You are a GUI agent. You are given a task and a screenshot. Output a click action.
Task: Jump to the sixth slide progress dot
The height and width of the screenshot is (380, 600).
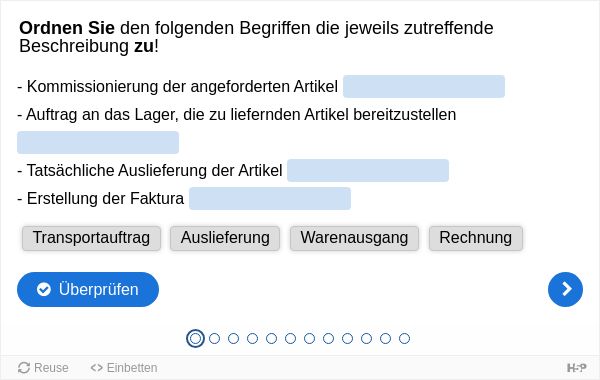pos(290,338)
